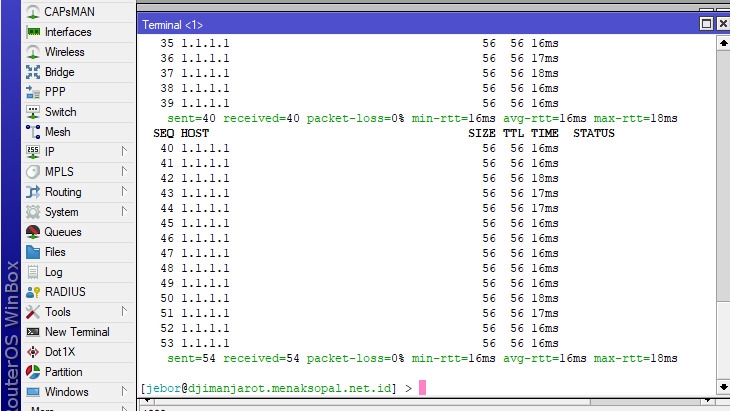Click the Terminal window vertical scrollbar
This screenshot has height=411, width=730.
click(723, 220)
